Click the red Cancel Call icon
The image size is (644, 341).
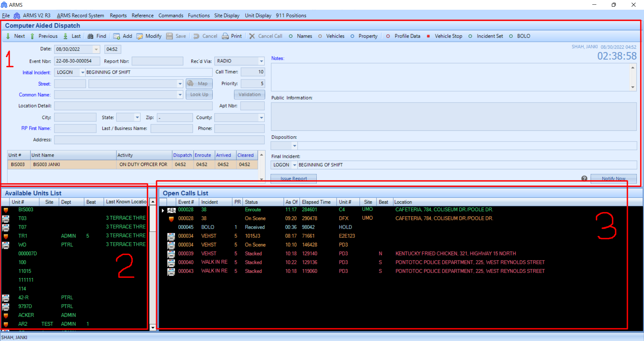point(252,36)
